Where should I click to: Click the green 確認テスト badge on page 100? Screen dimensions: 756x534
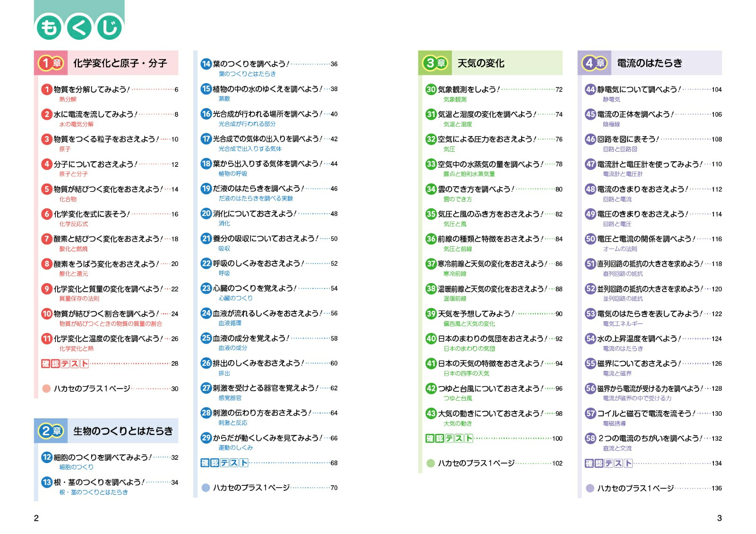pyautogui.click(x=449, y=438)
